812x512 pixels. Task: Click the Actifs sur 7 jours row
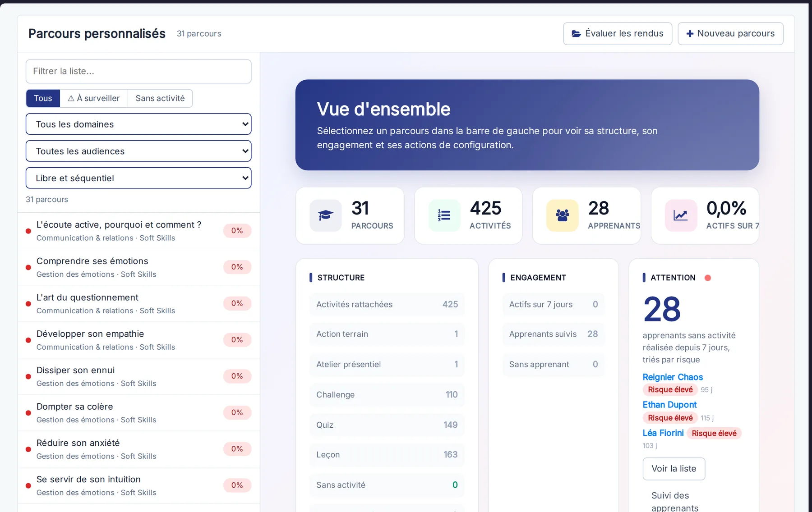coord(554,304)
